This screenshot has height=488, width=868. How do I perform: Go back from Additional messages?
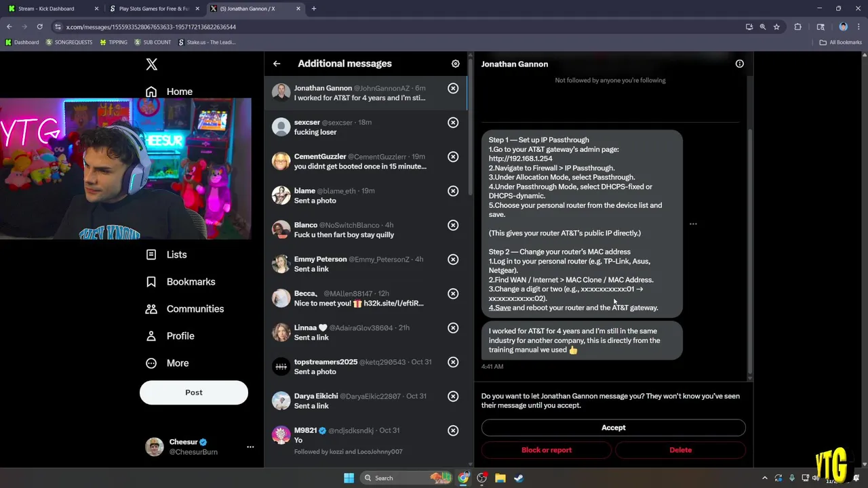(277, 64)
